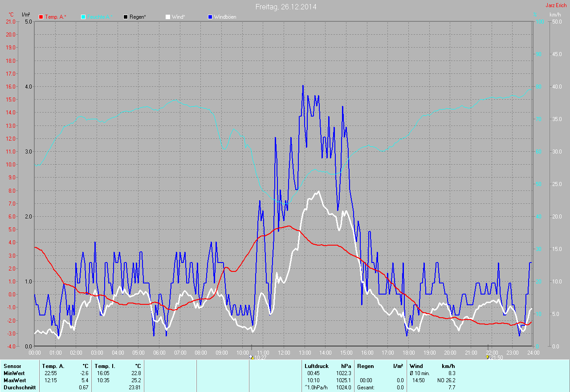Click the 'Temp. A.*' legend label
The image size is (570, 392).
pos(56,17)
